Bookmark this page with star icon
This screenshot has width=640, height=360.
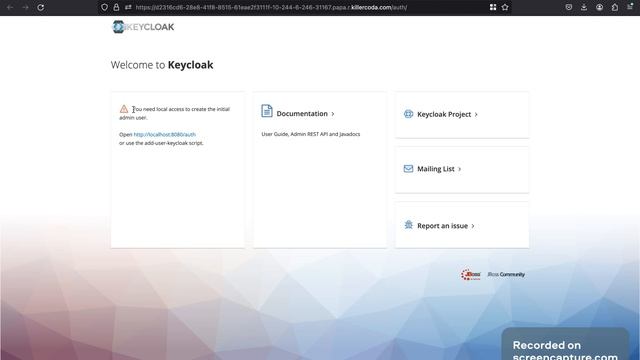(x=505, y=7)
